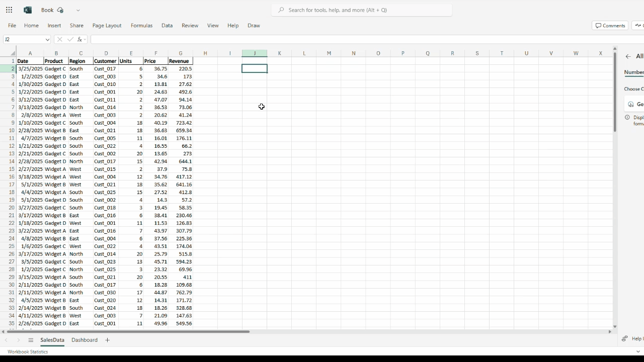The image size is (644, 362).
Task: Open the Review ribbon tab
Action: coord(190,26)
